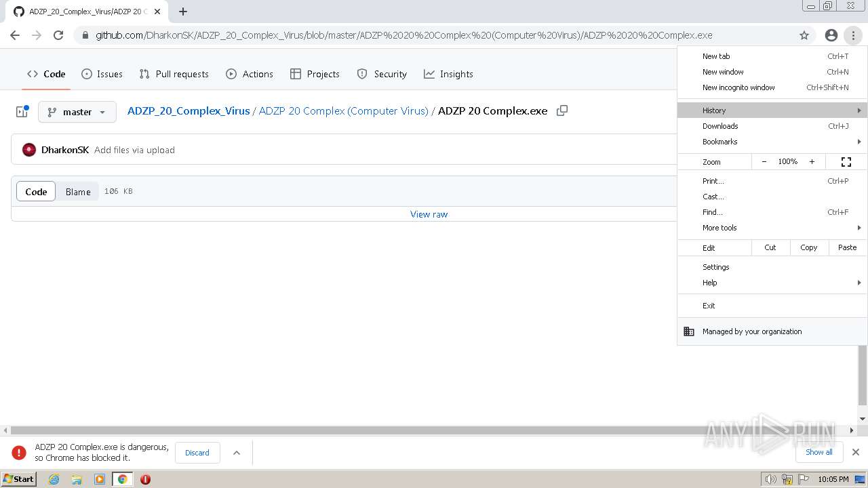This screenshot has width=868, height=488.
Task: Open Downloads from Chrome menu
Action: click(x=772, y=126)
